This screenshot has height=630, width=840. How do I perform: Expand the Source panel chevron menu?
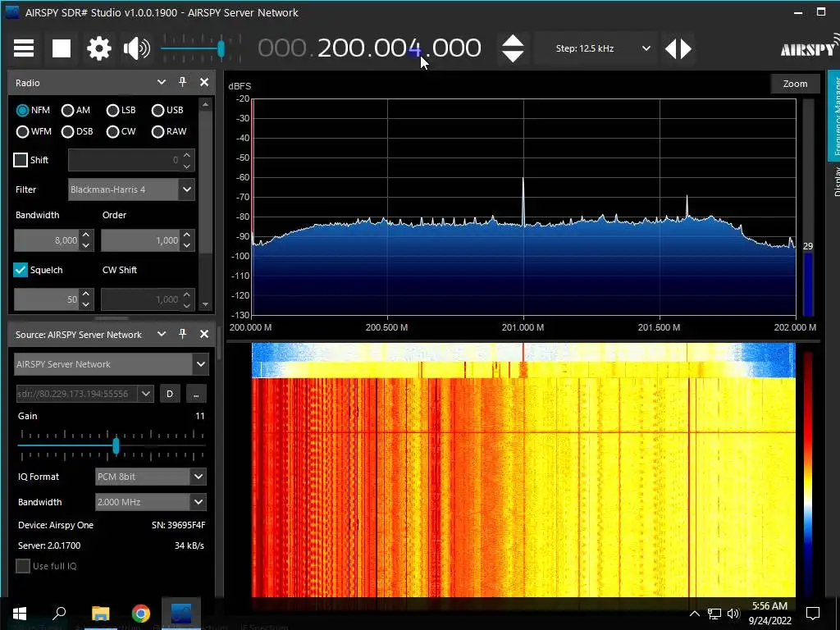point(162,334)
